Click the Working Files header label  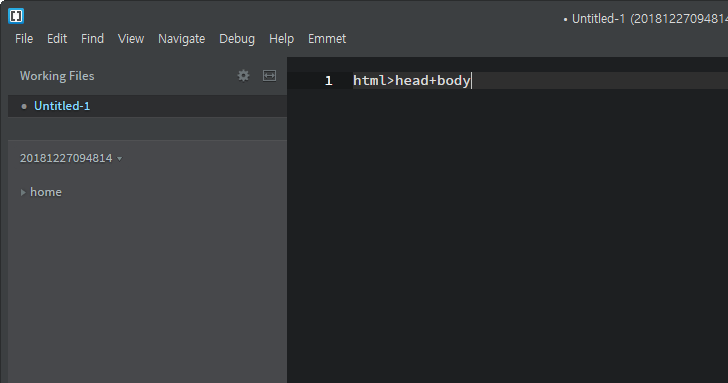57,76
